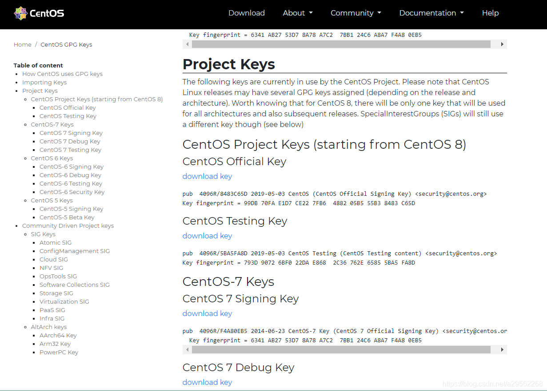The width and height of the screenshot is (547, 392).
Task: Open the Download page
Action: 247,13
